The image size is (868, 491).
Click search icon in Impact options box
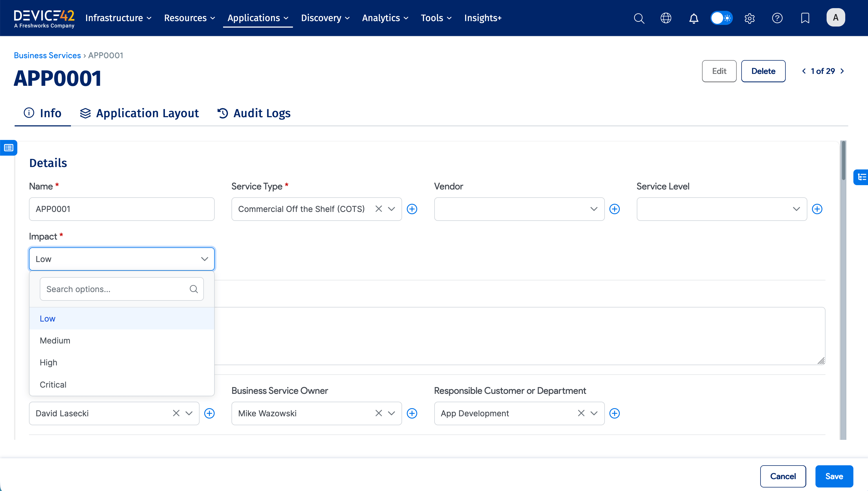[x=194, y=289]
